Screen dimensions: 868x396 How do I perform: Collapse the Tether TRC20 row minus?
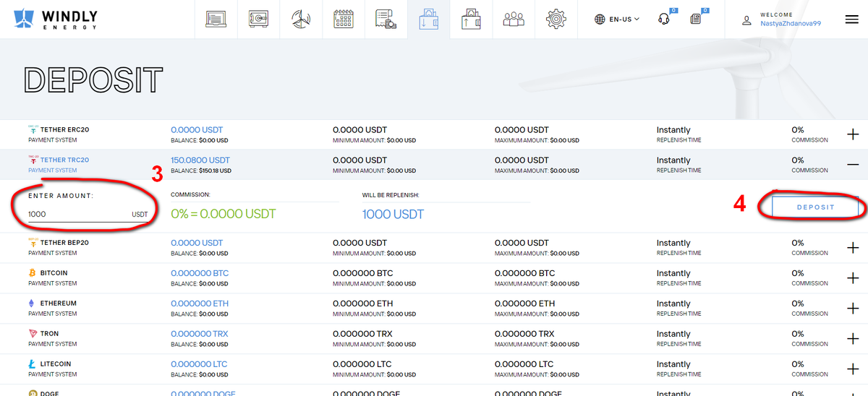pyautogui.click(x=853, y=165)
